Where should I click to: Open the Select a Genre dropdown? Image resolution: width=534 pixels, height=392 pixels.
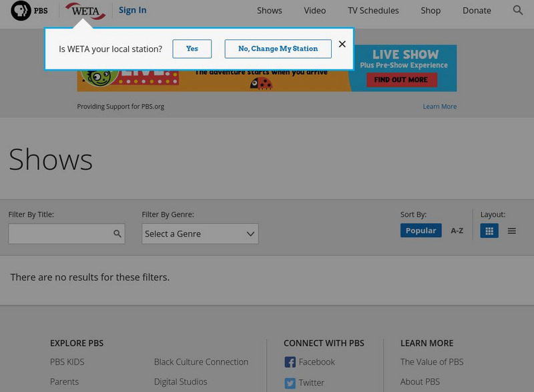pos(200,234)
